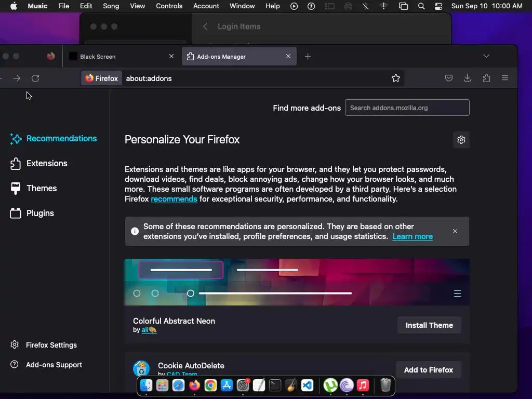Click the Now Playing menu bar icon
The width and height of the screenshot is (532, 399).
(294, 6)
